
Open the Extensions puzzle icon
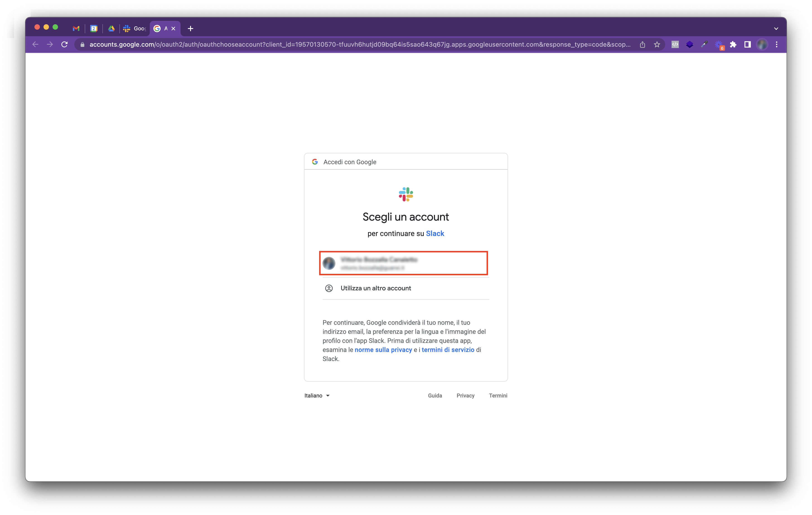(x=733, y=44)
